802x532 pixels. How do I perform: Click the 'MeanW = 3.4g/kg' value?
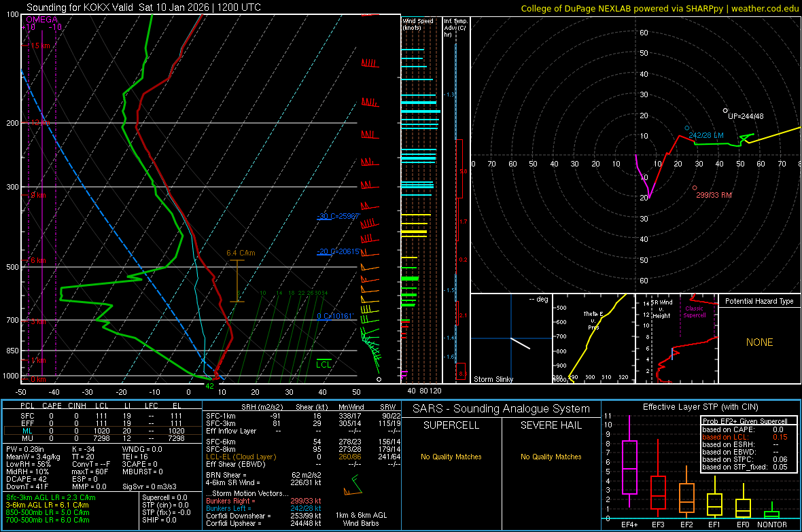point(33,457)
